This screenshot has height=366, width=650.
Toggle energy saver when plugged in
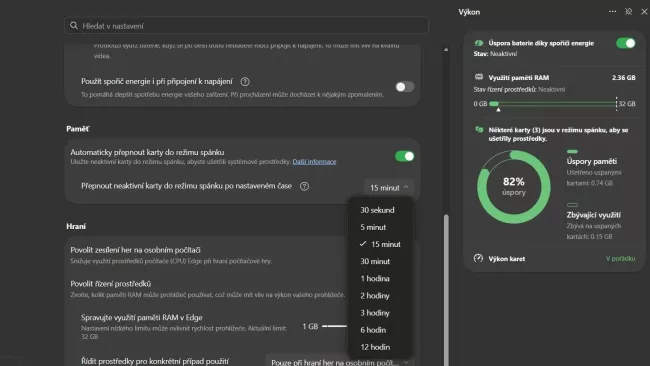point(405,87)
